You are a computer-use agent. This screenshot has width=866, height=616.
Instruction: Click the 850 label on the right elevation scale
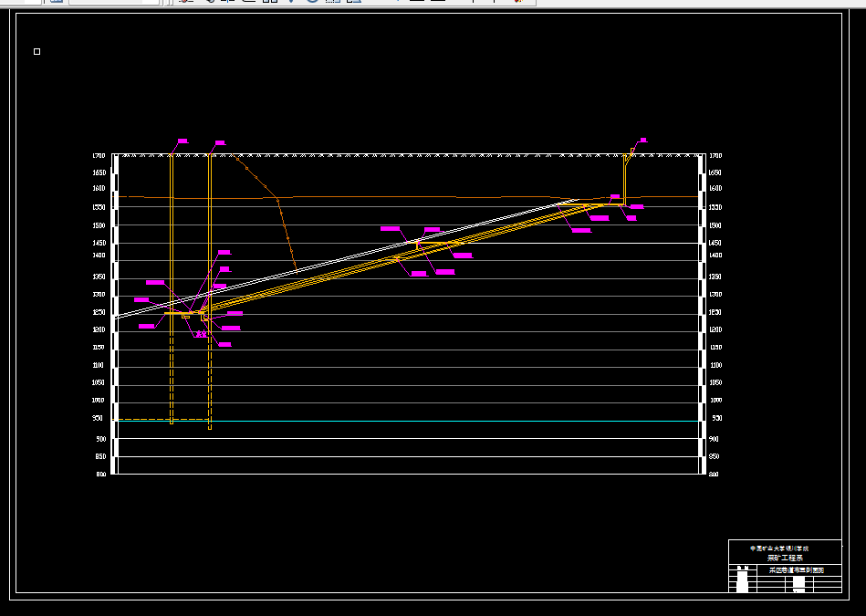click(x=714, y=457)
